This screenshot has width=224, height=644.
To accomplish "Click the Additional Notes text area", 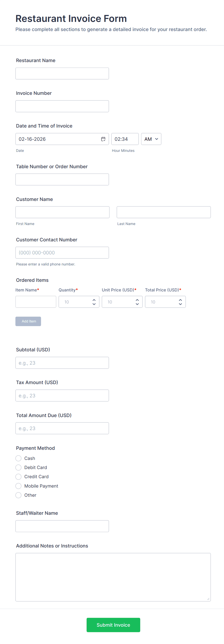I will 113,577.
